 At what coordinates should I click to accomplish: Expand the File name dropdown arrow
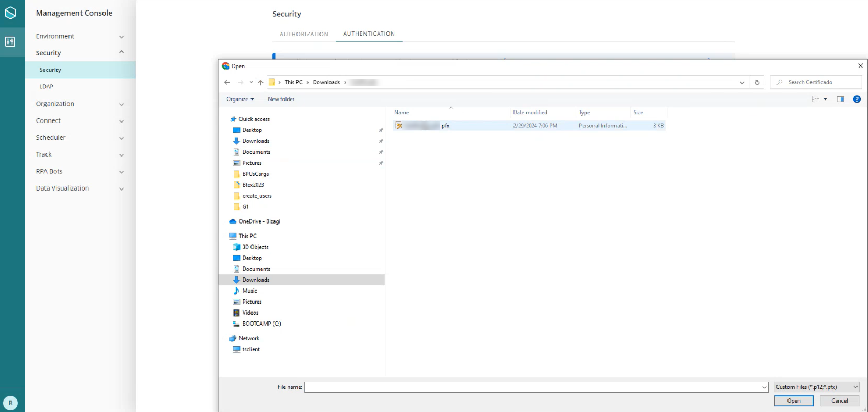point(764,387)
